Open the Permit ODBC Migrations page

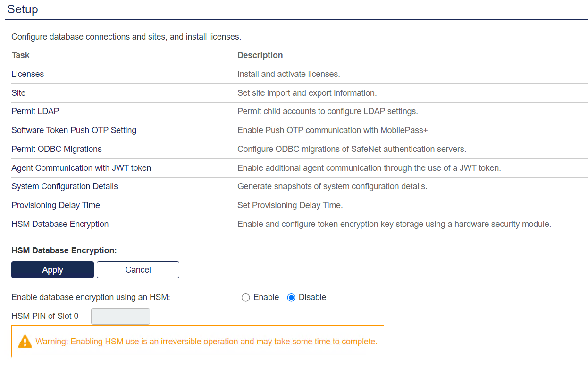pos(56,149)
